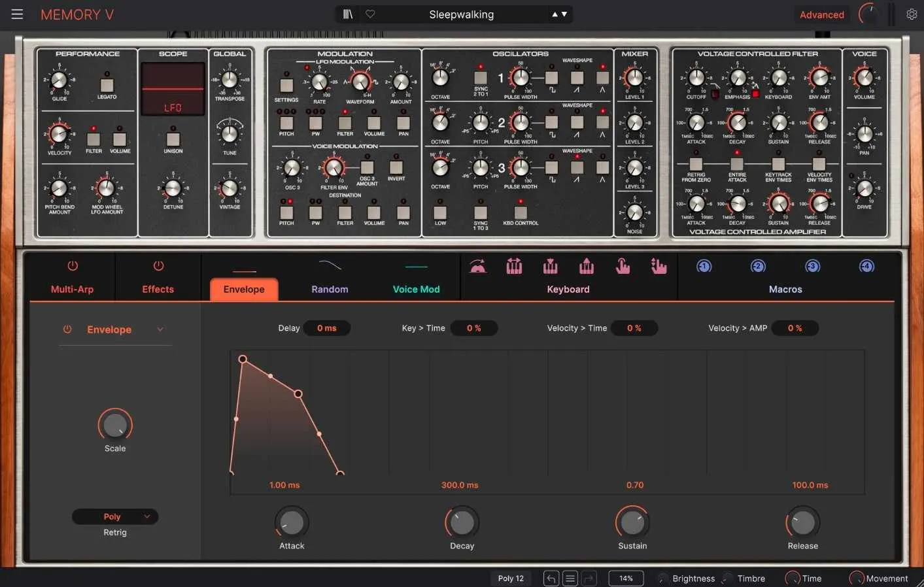The image size is (924, 587).
Task: Click the redo arrow in status bar
Action: click(x=589, y=579)
